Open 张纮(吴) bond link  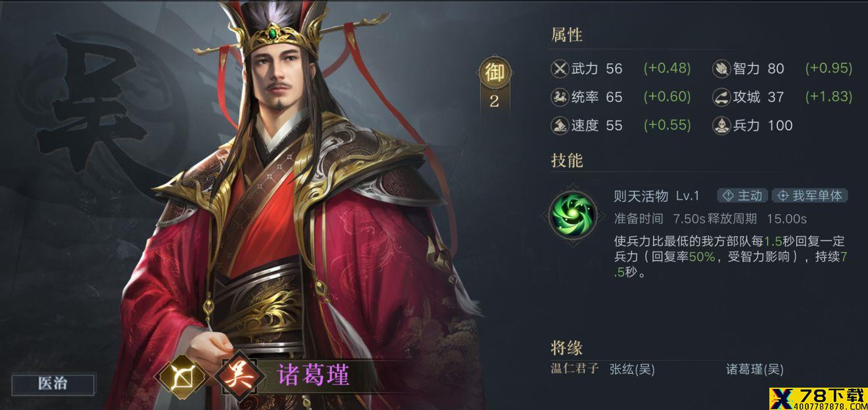point(632,369)
